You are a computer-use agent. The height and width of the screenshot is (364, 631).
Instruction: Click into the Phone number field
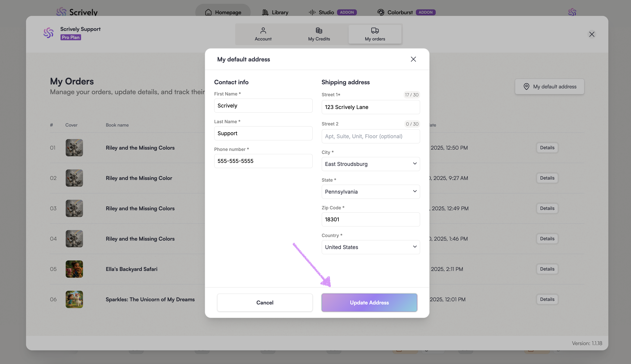(263, 161)
